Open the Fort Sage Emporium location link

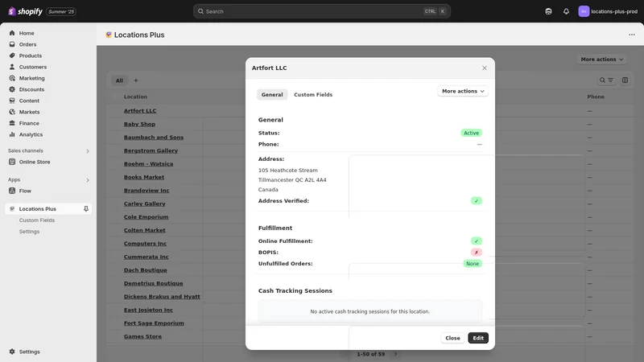(154, 323)
